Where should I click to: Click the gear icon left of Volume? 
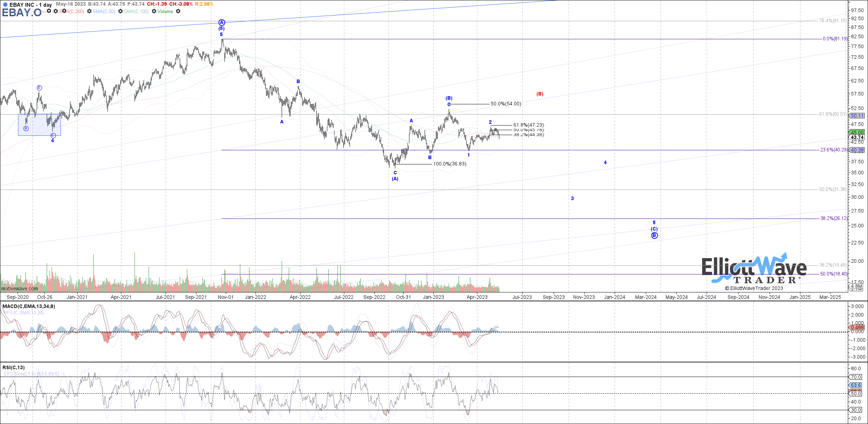click(154, 11)
